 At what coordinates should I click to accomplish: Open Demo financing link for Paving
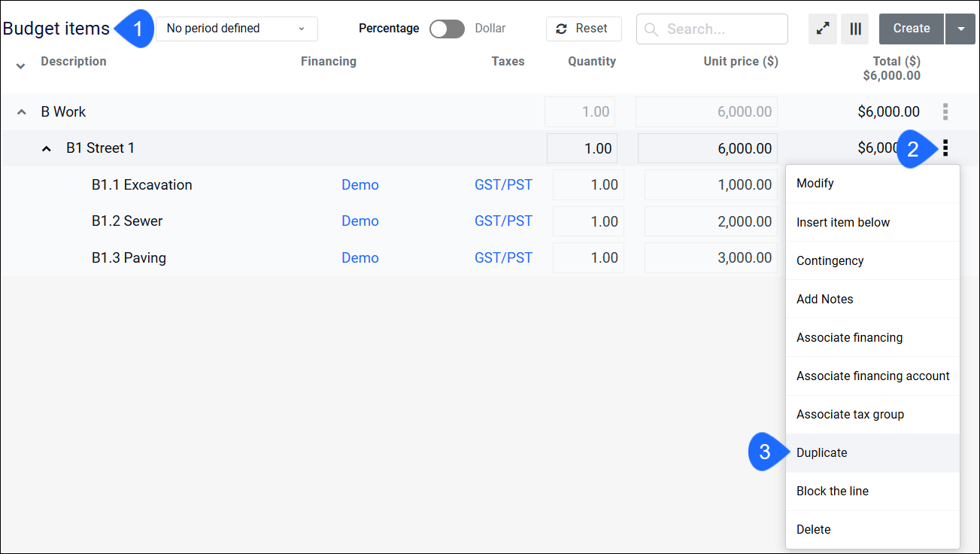click(x=360, y=258)
